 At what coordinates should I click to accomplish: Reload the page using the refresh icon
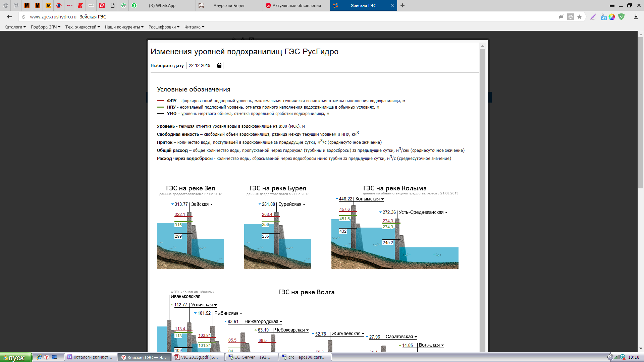coord(23,17)
